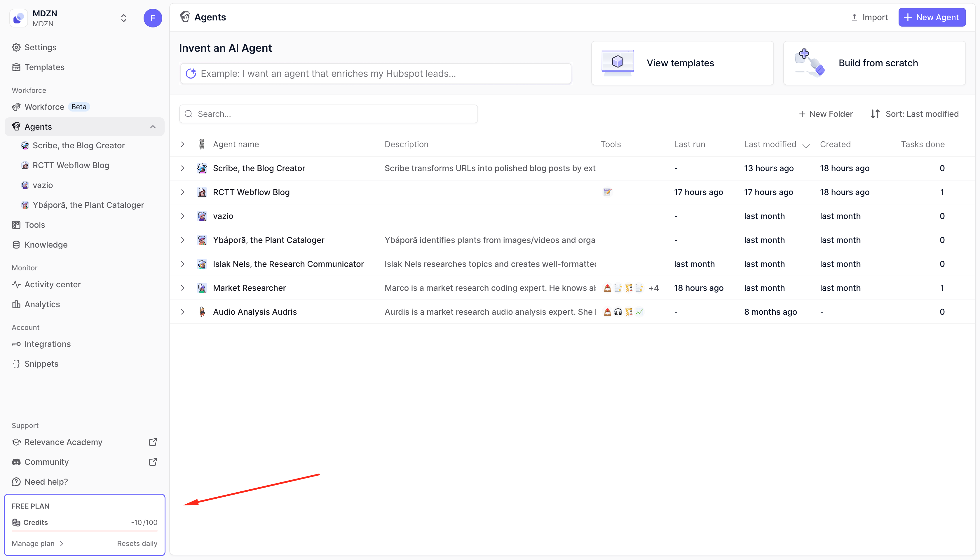980x560 pixels.
Task: Sort by the Last modified column header
Action: point(776,144)
